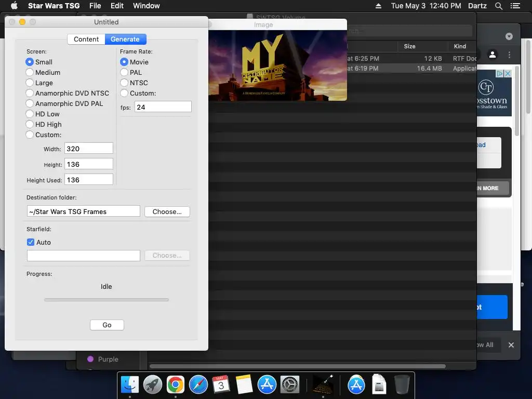Screen dimensions: 532x399
Task: Open the Notes app in Dock
Action: (244, 385)
